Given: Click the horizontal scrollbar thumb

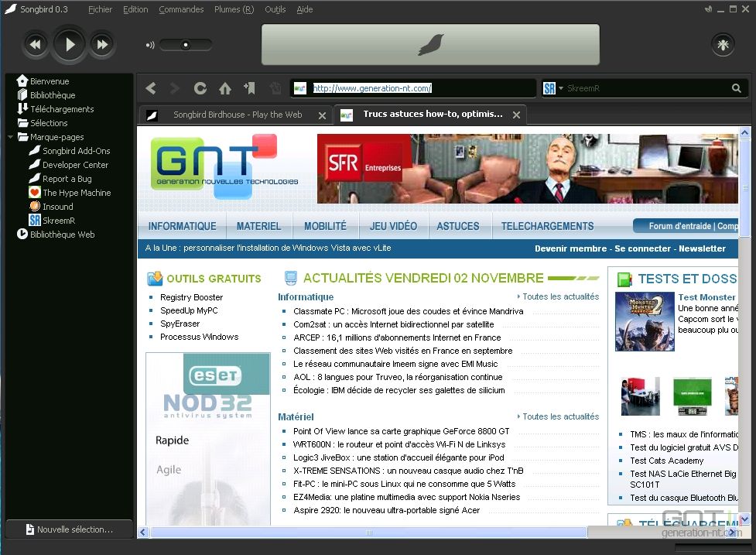Looking at the screenshot, I should 369,533.
